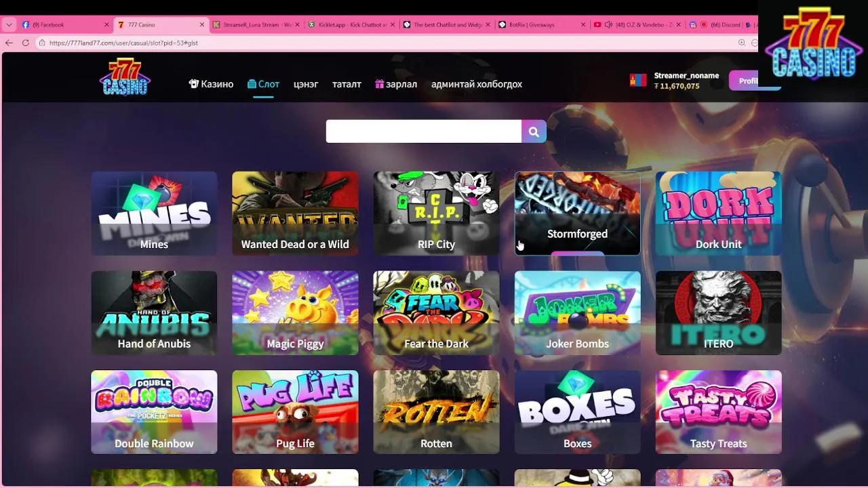Open the Mines game

point(154,213)
